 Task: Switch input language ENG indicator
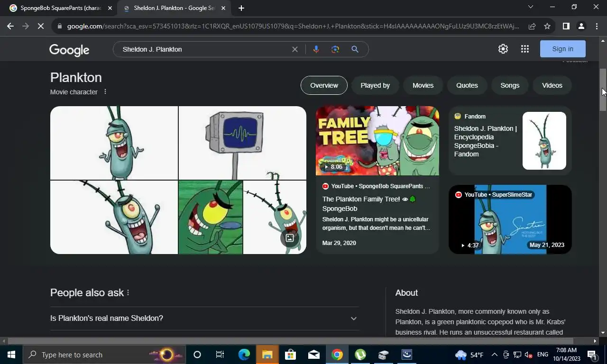(x=543, y=355)
